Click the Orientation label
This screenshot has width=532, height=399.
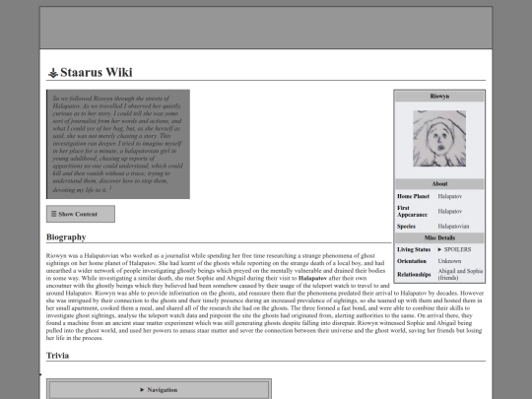coord(412,261)
